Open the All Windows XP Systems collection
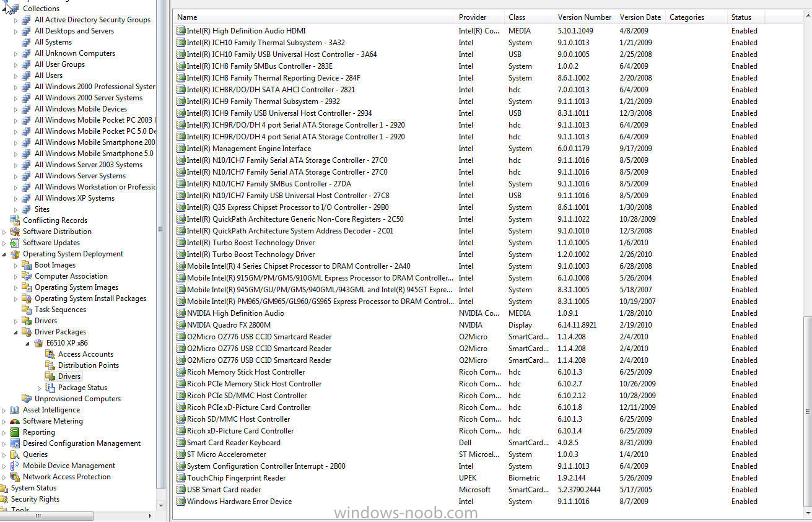This screenshot has width=812, height=522. tap(74, 198)
